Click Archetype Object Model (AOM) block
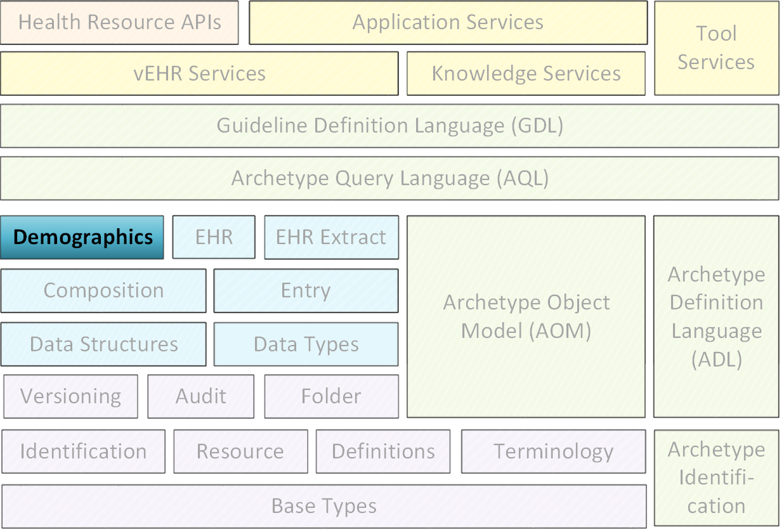Viewport: 784px width, 532px height. (526, 316)
